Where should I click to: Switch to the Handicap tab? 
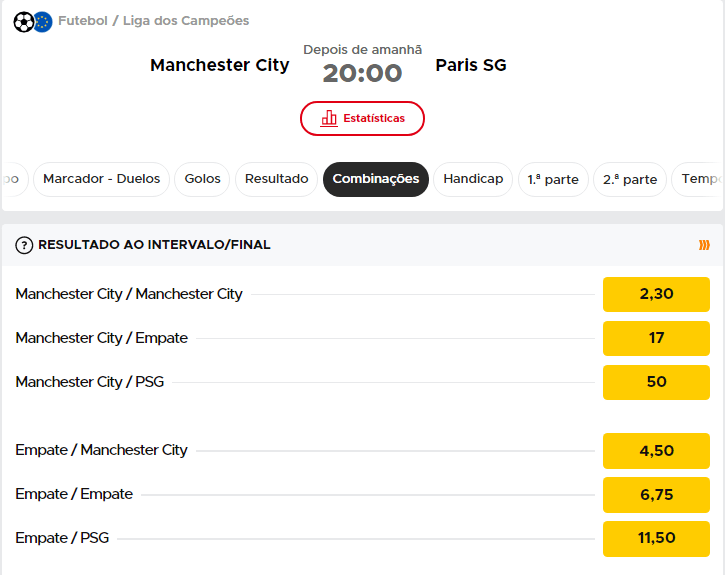[473, 179]
